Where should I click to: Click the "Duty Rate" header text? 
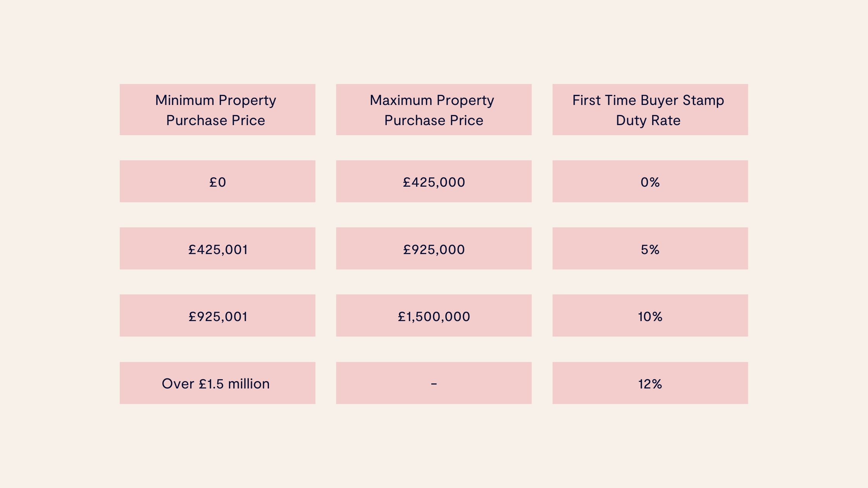tap(648, 120)
